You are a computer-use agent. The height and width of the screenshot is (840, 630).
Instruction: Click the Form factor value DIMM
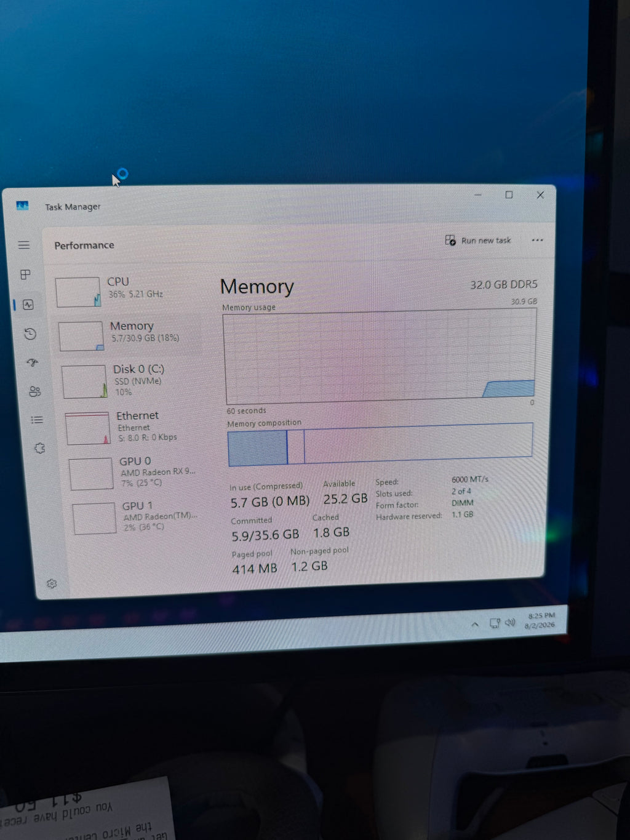463,503
